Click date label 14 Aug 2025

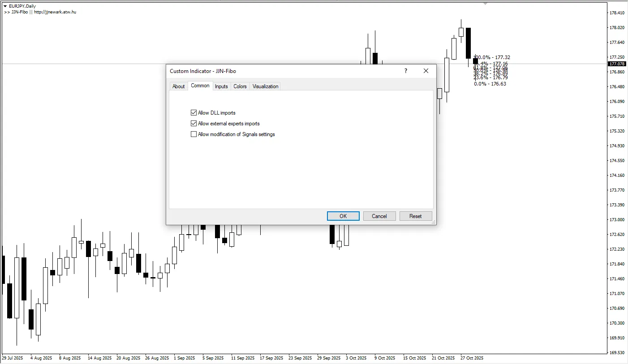[100, 358]
